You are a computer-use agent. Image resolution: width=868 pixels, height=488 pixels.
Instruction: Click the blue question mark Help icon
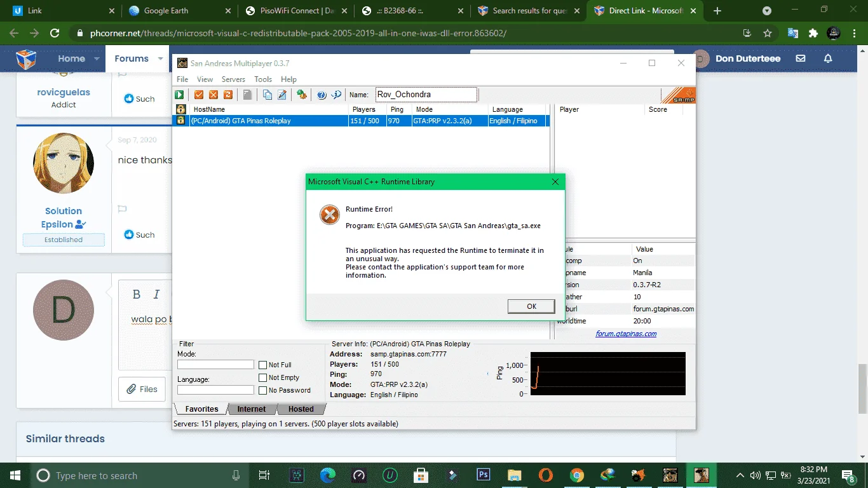coord(322,95)
